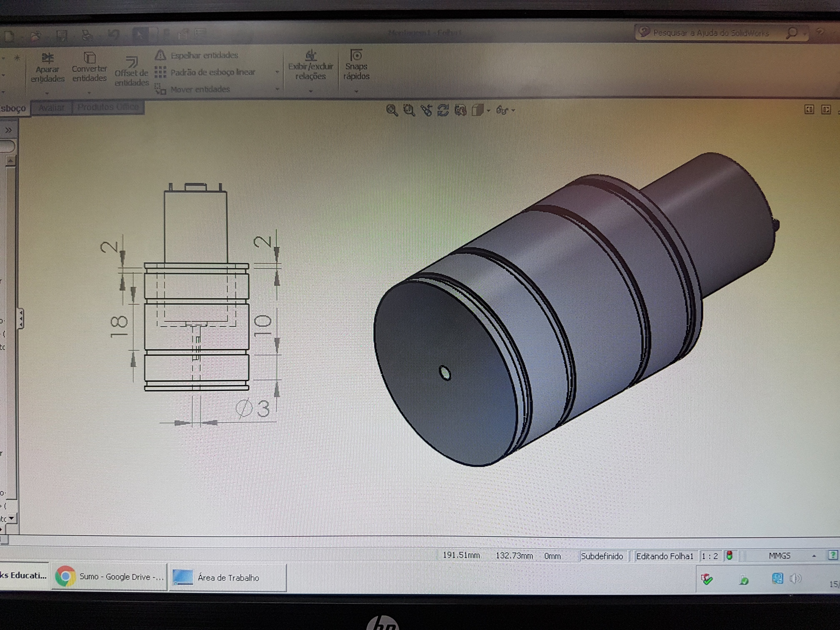Click the Zoom to fit icon
Screen dimensions: 840x630
pos(392,110)
